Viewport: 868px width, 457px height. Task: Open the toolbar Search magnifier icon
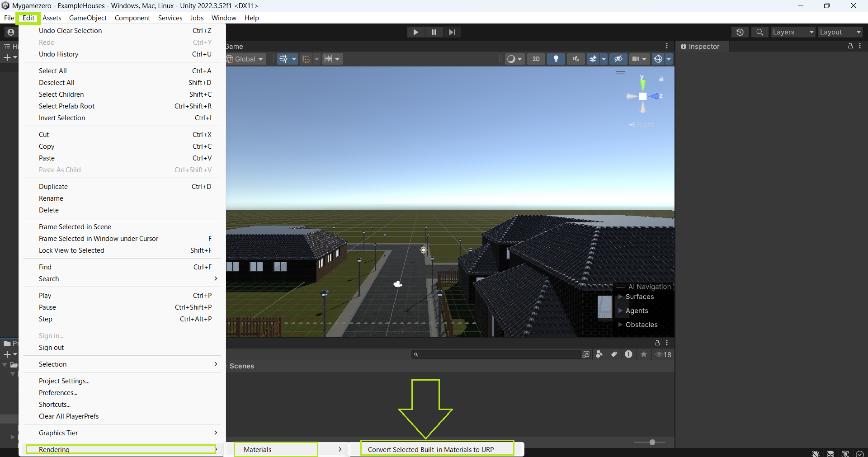(759, 32)
